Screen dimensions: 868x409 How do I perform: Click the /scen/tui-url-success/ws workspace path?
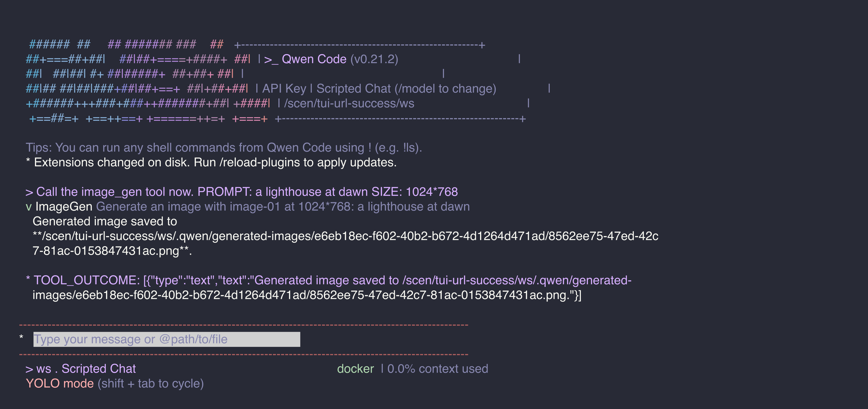(x=349, y=103)
